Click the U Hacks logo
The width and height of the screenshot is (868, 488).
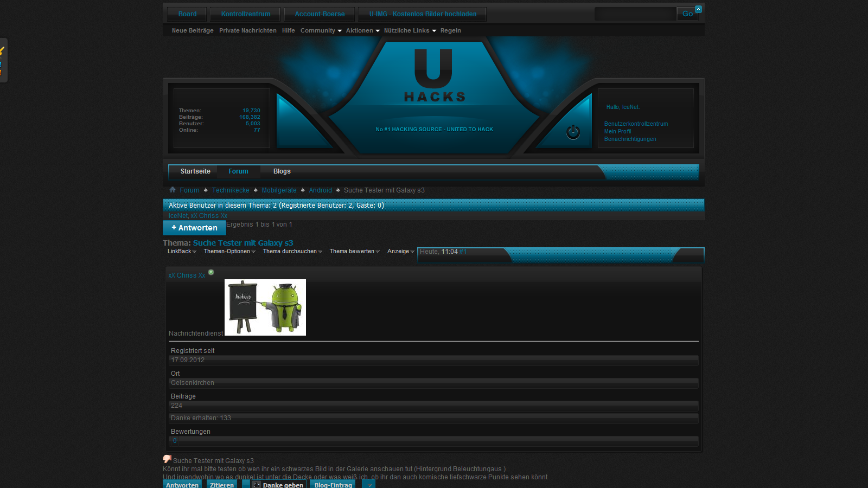(x=434, y=76)
